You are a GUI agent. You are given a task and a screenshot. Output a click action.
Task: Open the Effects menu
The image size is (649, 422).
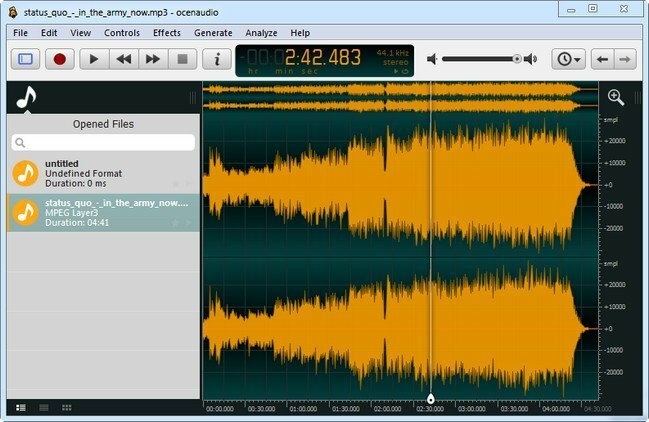[x=167, y=33]
